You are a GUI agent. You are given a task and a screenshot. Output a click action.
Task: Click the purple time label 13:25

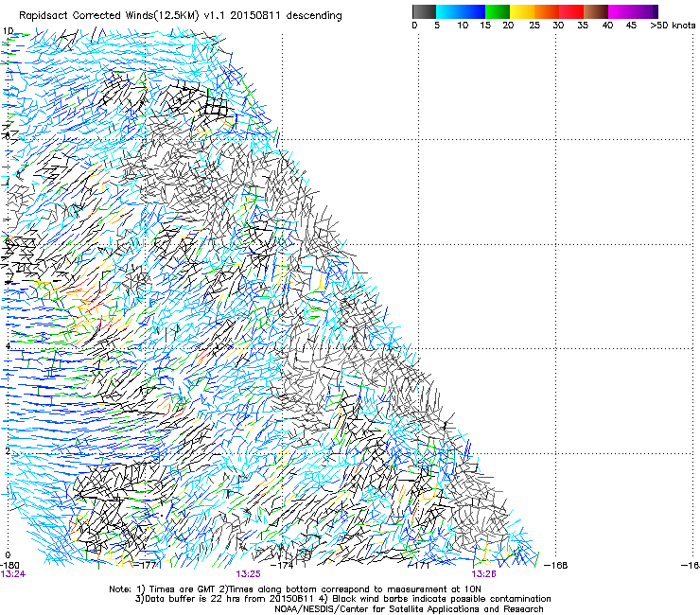click(248, 574)
